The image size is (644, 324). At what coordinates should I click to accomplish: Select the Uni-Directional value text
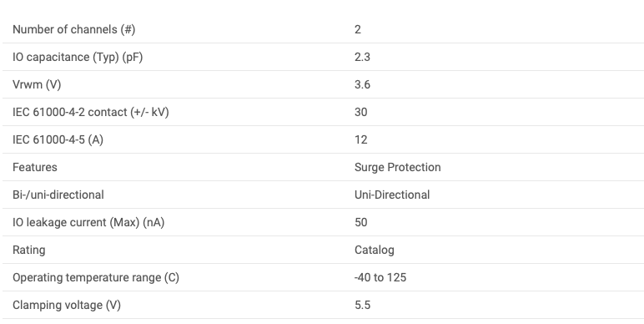point(392,195)
